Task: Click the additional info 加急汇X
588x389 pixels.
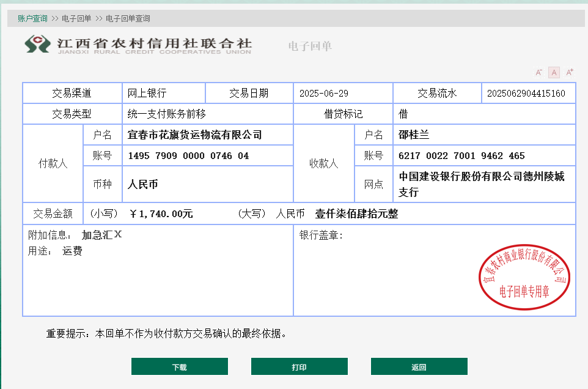Action: [x=101, y=235]
